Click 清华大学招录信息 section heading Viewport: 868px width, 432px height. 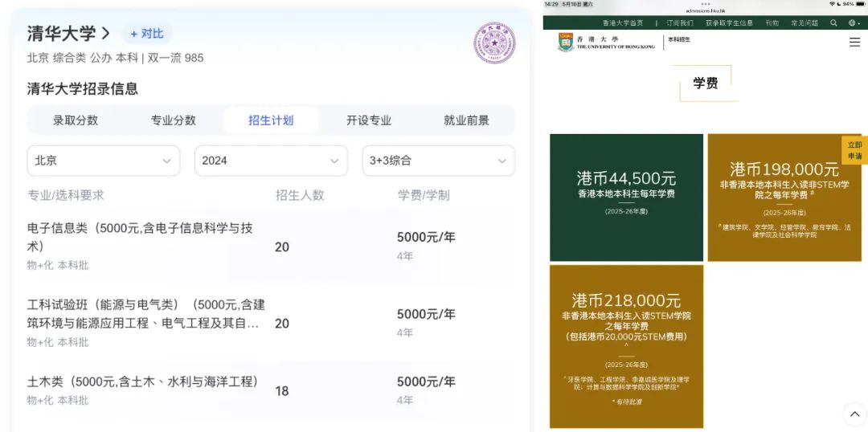click(x=83, y=88)
